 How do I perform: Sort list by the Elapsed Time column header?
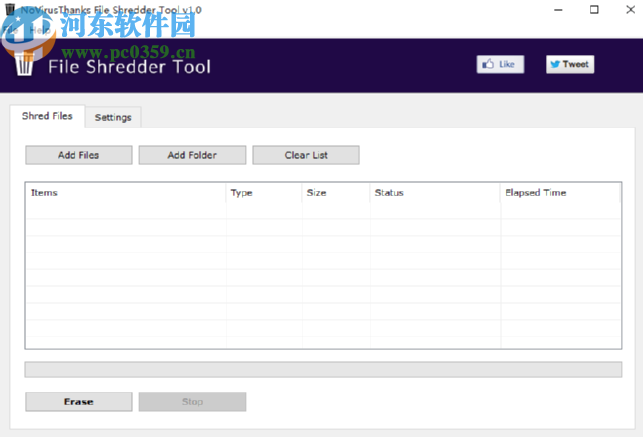560,193
